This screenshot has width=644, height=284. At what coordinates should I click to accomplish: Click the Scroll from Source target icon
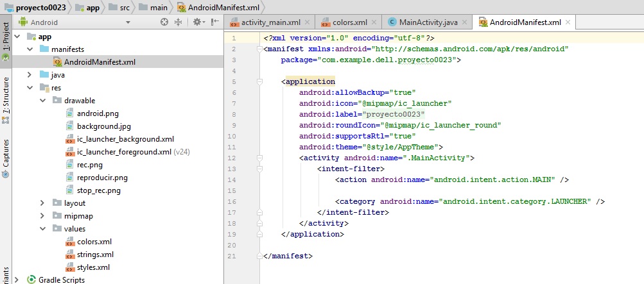[164, 22]
